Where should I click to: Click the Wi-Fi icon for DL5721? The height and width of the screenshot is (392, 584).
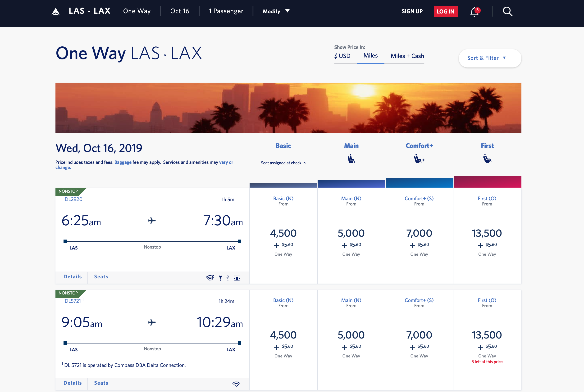236,384
